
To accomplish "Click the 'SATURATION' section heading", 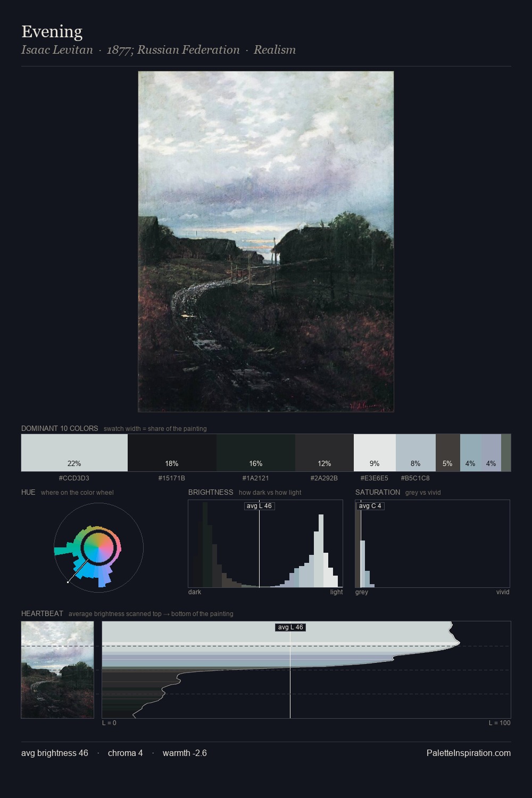I will tap(378, 492).
